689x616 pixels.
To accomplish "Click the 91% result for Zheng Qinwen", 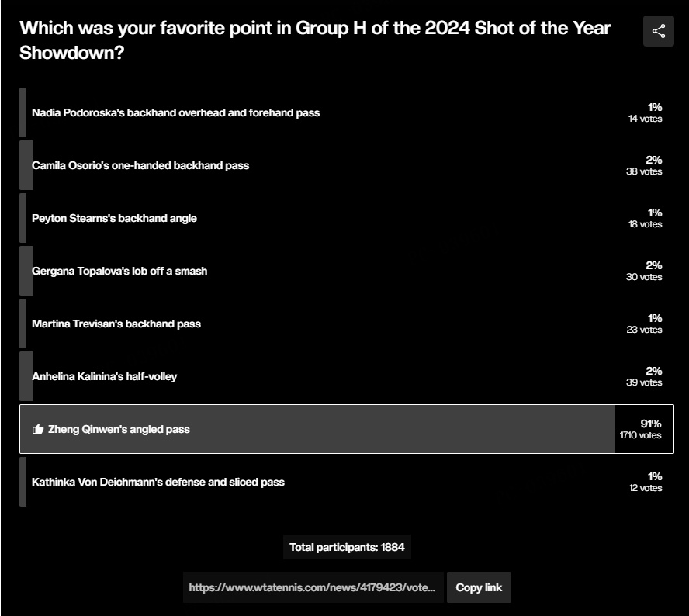I will (x=651, y=424).
